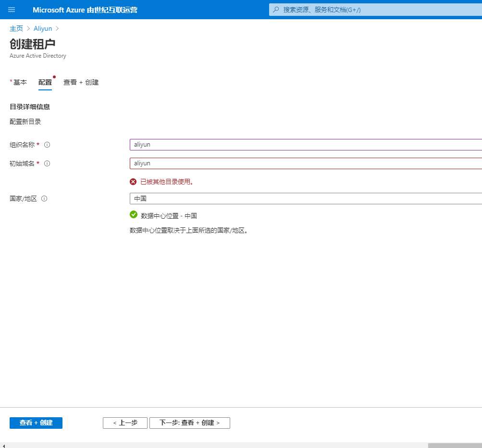Go to 主页 via breadcrumb
The image size is (482, 448).
click(16, 28)
